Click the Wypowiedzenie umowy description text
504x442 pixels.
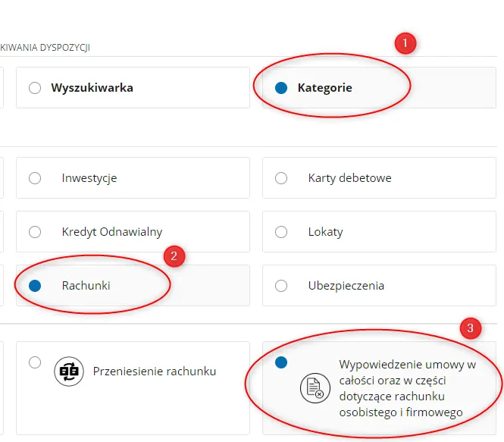408,388
